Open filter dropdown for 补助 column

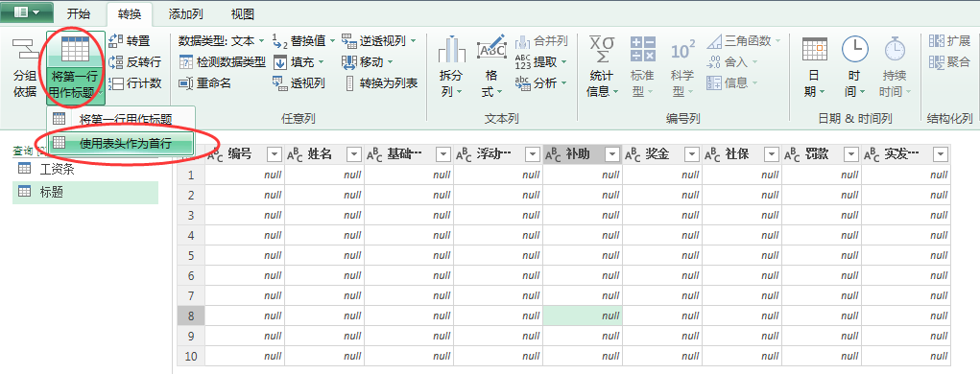point(612,154)
